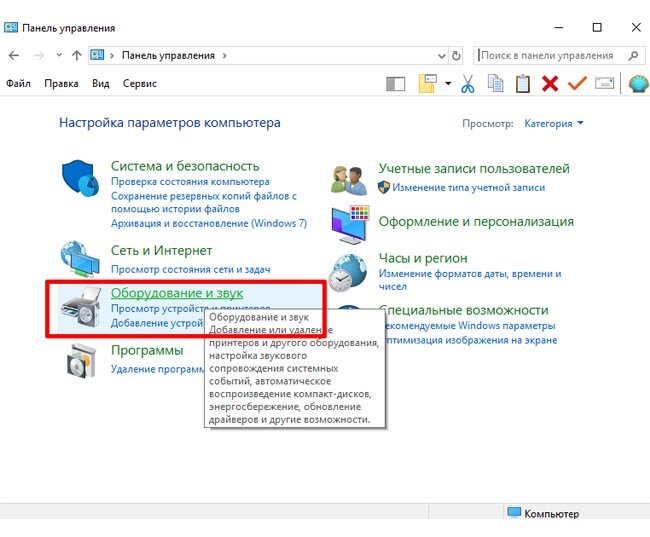
Task: Click the Часы и регион globe clock icon
Action: click(x=348, y=273)
